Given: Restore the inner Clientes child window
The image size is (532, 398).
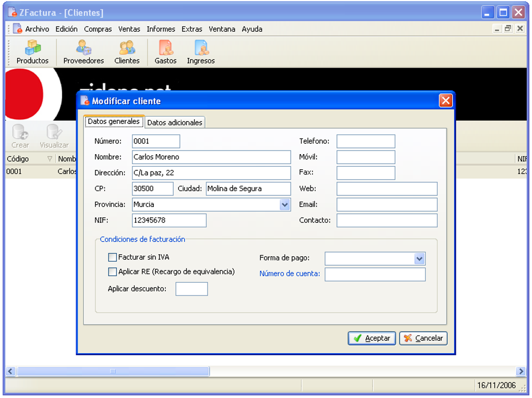Looking at the screenshot, I should [x=507, y=29].
